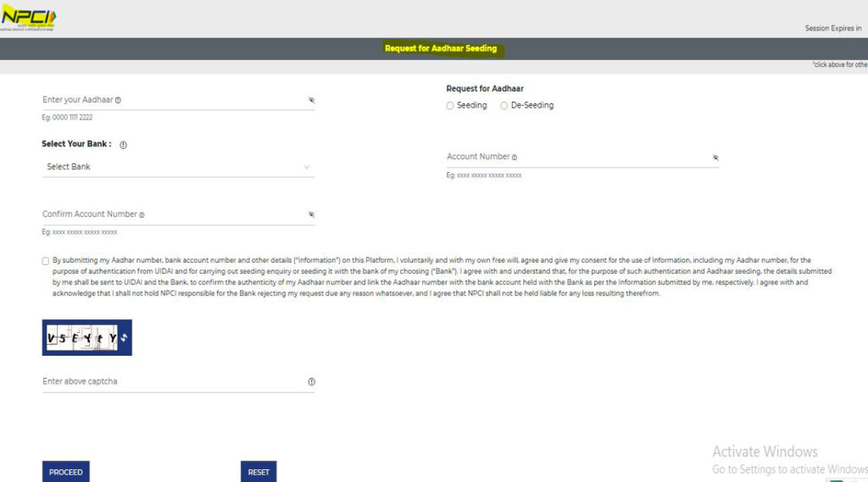This screenshot has height=482, width=868.
Task: Open the Select Bank dropdown
Action: click(178, 167)
